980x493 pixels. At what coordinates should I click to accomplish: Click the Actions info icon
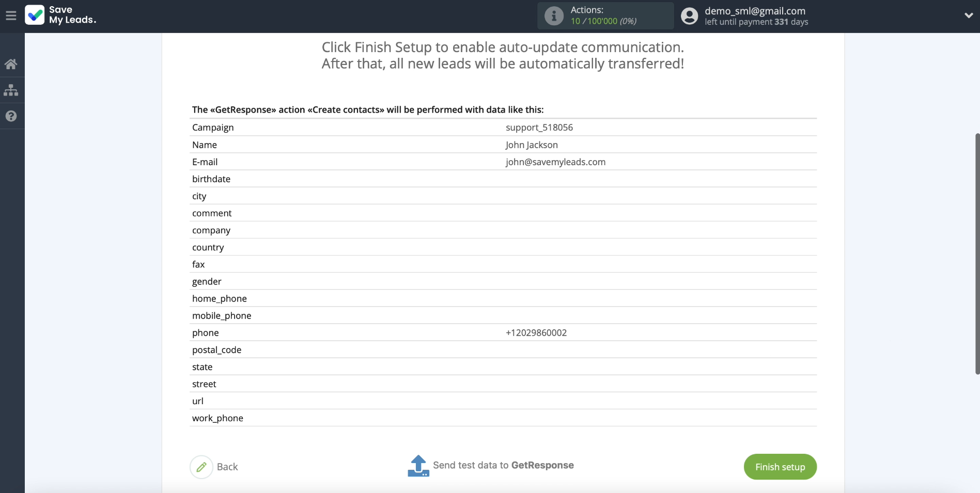click(554, 16)
